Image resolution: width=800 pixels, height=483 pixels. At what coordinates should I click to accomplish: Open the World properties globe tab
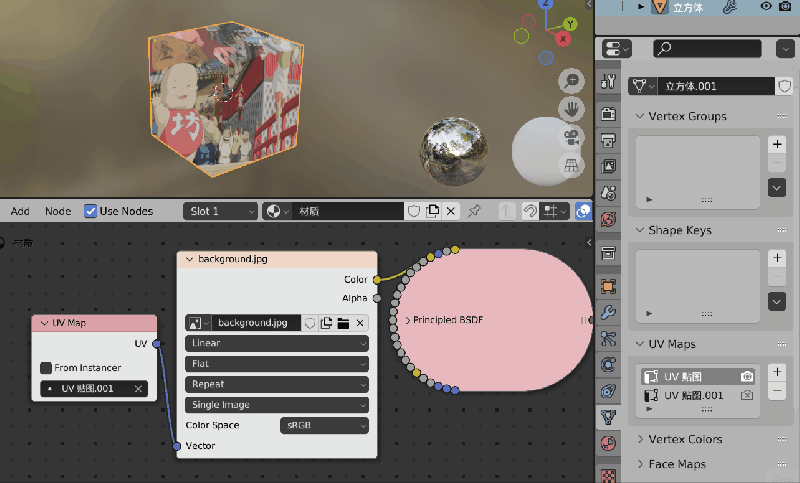pos(608,220)
